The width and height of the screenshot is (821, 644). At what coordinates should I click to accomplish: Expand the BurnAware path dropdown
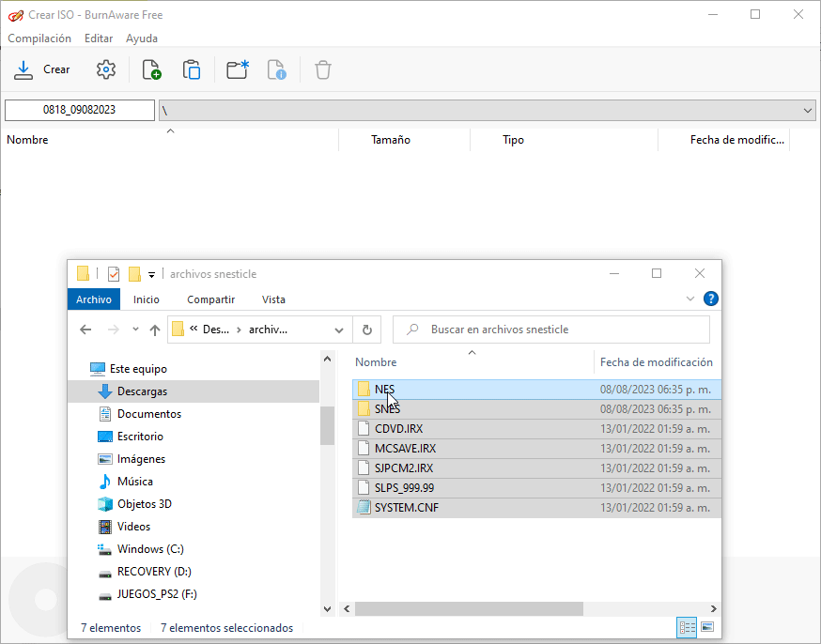[x=808, y=111]
